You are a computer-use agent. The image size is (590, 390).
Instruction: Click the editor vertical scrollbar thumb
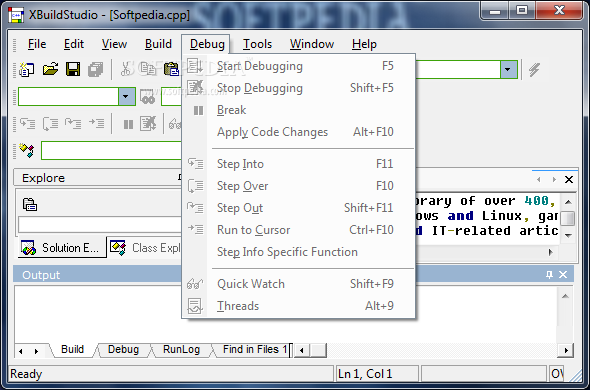click(x=568, y=218)
